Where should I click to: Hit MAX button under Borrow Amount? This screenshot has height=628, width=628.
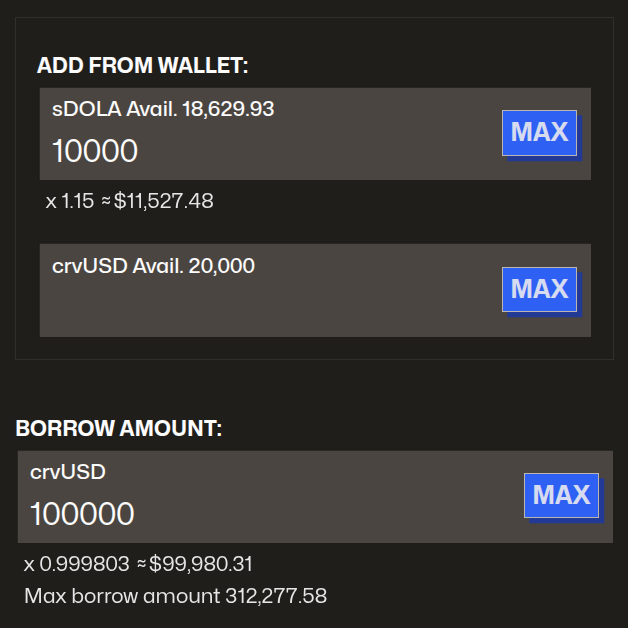pos(561,495)
